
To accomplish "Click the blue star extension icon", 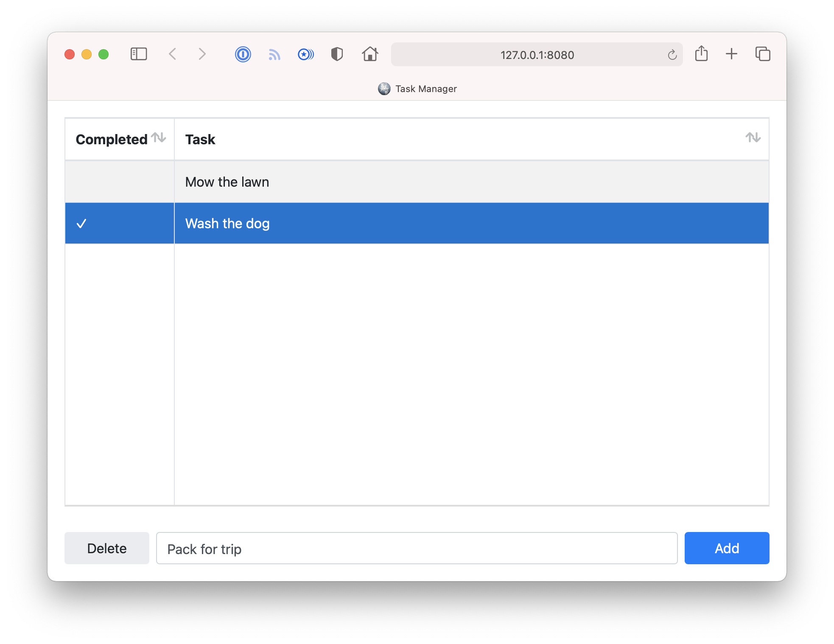I will pos(305,54).
